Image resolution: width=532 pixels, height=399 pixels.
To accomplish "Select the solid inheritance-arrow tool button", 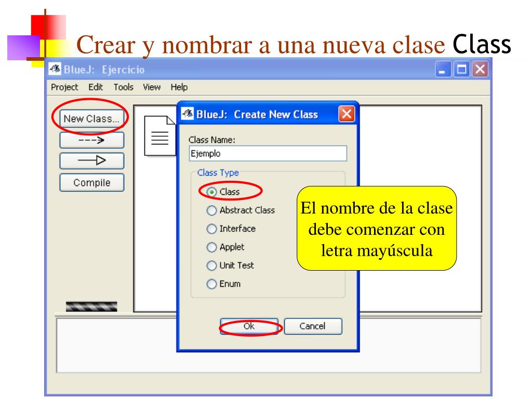I will click(91, 161).
